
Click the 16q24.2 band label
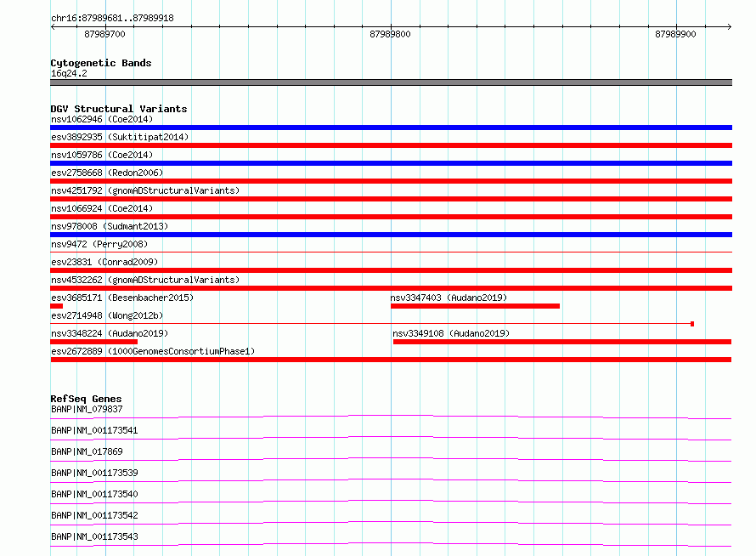pos(69,73)
